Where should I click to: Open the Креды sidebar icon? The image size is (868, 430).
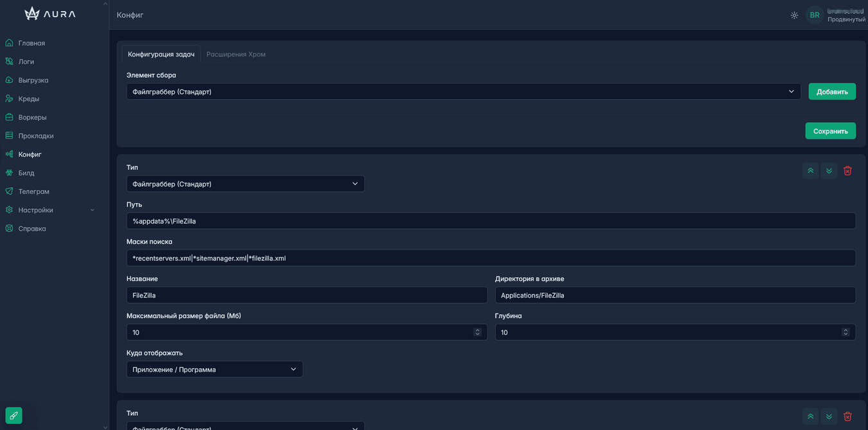(x=9, y=99)
